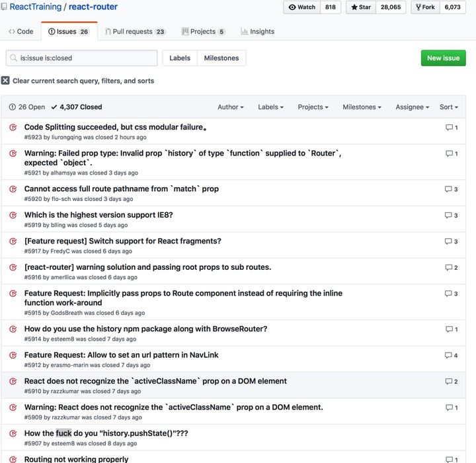Switch to the Code tab
The height and width of the screenshot is (463, 476).
coord(21,32)
